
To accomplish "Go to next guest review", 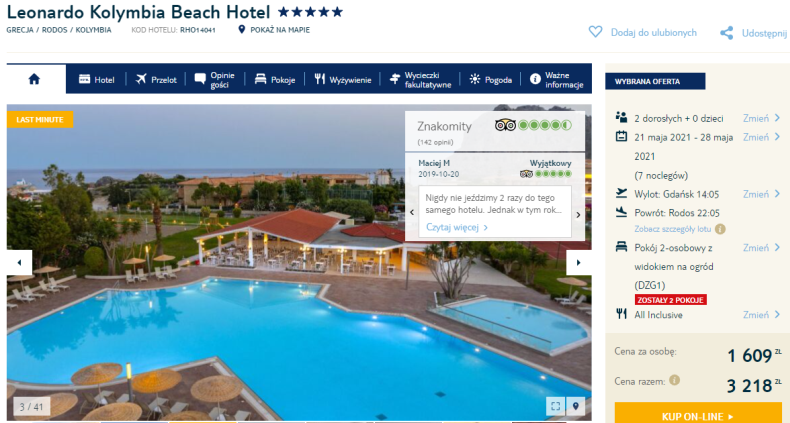I will tap(578, 215).
